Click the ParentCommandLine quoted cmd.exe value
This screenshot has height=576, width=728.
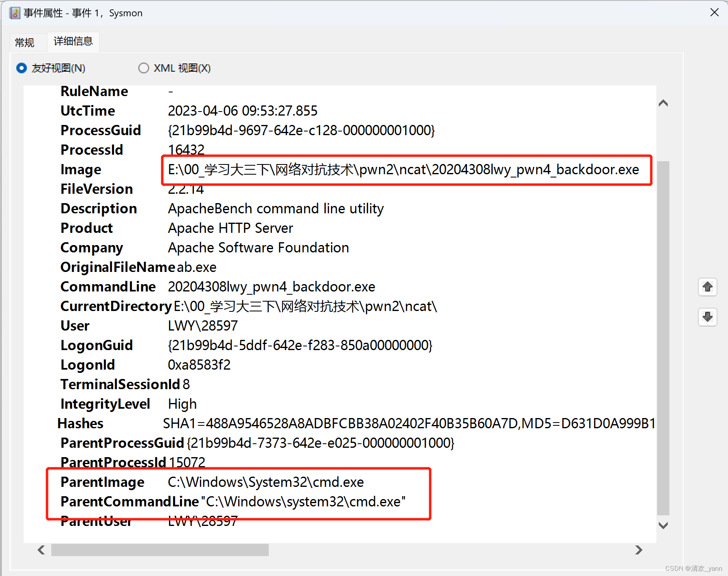point(303,502)
